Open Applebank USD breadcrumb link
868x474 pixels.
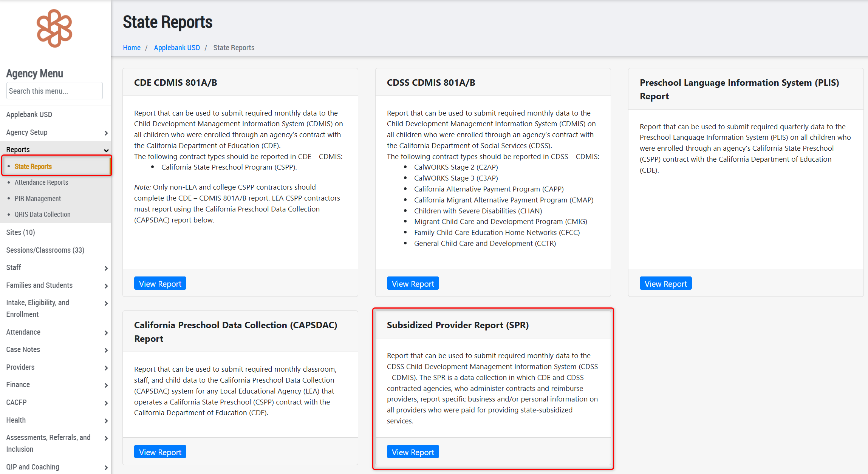176,48
